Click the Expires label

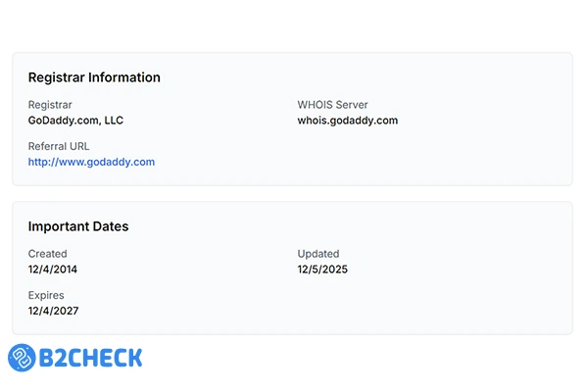click(47, 295)
